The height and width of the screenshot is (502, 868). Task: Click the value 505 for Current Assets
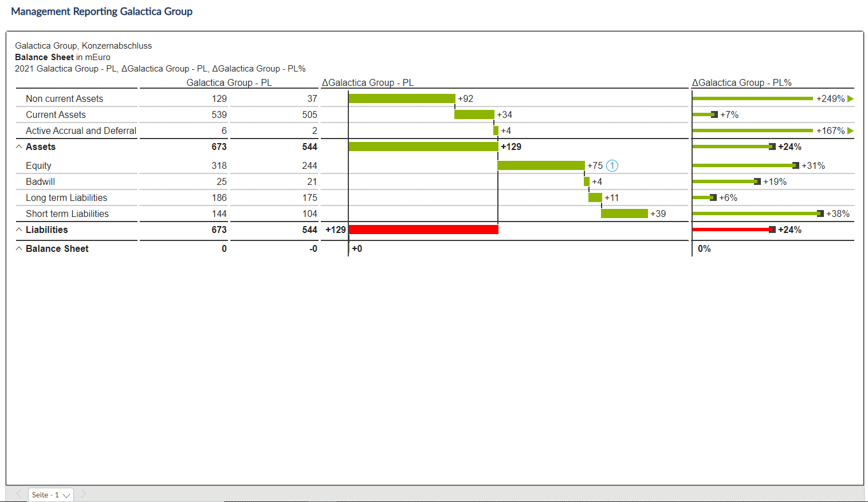coord(309,114)
